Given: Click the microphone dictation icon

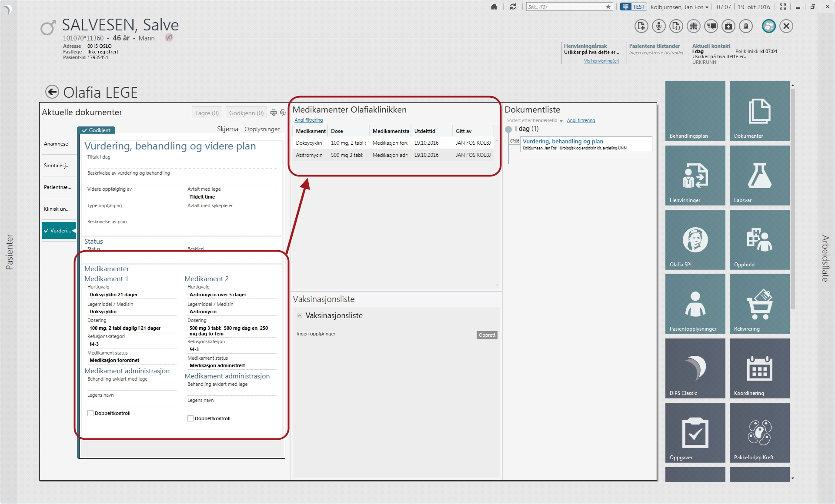Looking at the screenshot, I should [659, 26].
